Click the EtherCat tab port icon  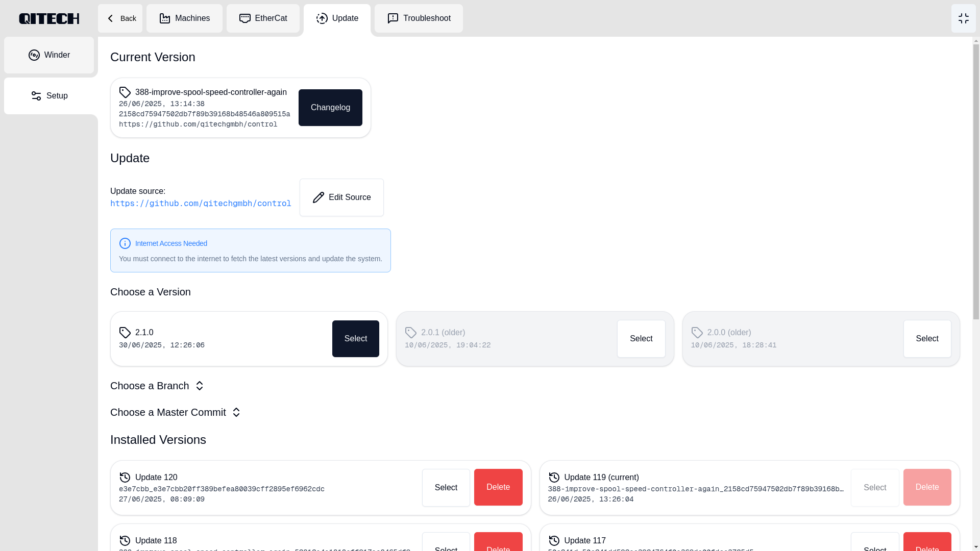(245, 18)
